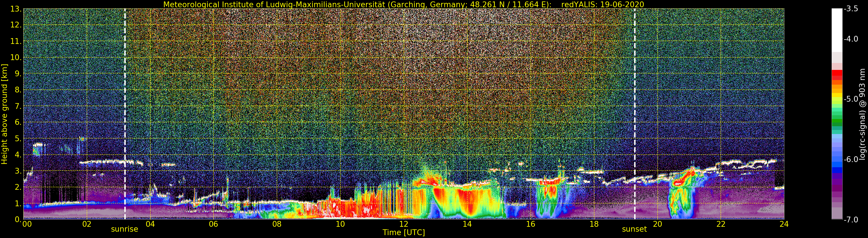Click the time axis tick label 12
Screen dimensions: 868x238
pos(404,224)
